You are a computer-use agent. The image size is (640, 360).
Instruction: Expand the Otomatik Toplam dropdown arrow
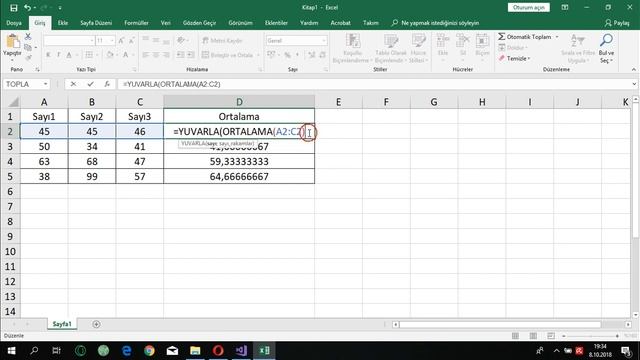(557, 37)
